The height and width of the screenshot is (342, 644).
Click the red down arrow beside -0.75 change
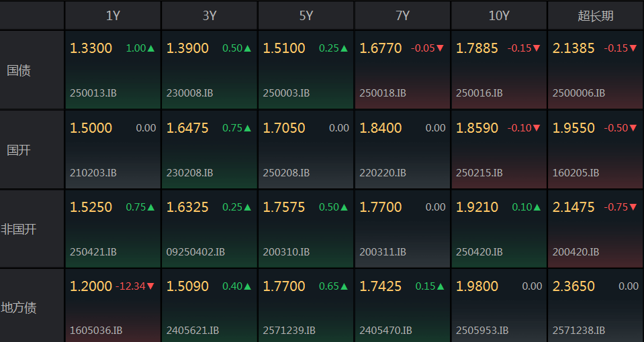(633, 207)
